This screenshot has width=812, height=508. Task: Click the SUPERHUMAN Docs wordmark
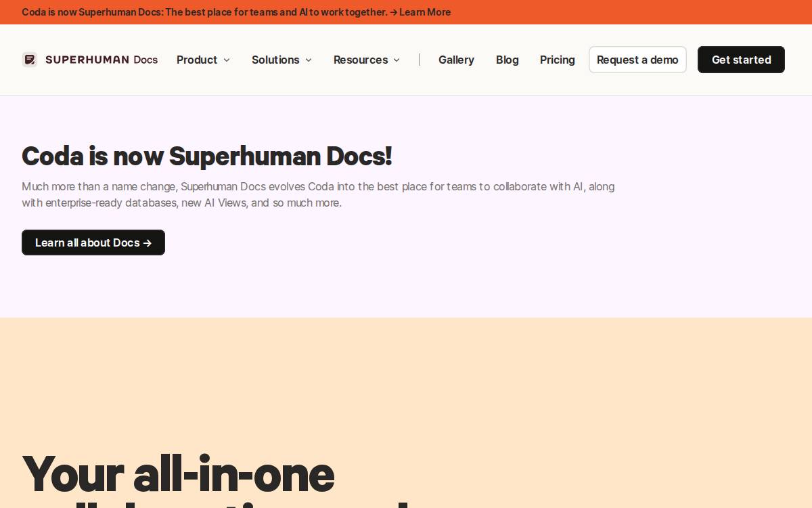(101, 60)
